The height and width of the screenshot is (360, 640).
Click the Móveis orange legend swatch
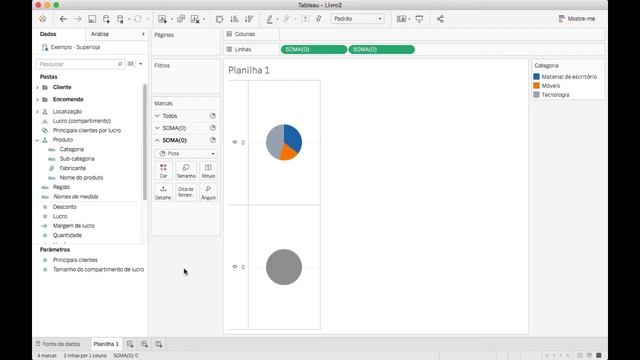click(x=536, y=86)
